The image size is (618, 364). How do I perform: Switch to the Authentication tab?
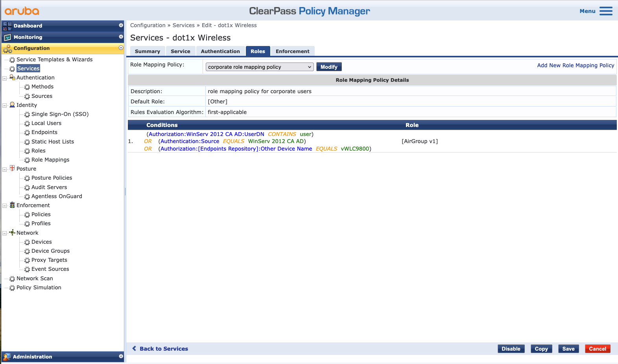tap(220, 51)
